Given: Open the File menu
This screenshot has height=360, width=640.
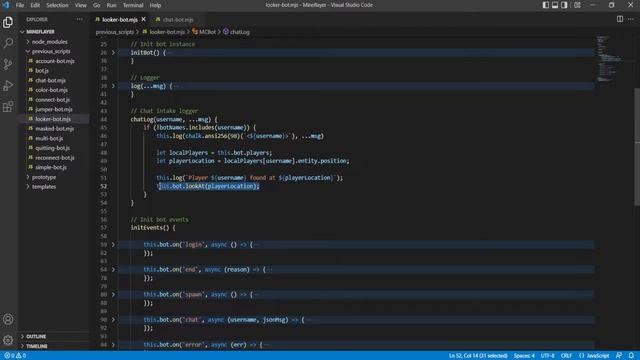Looking at the screenshot, I should (x=20, y=5).
